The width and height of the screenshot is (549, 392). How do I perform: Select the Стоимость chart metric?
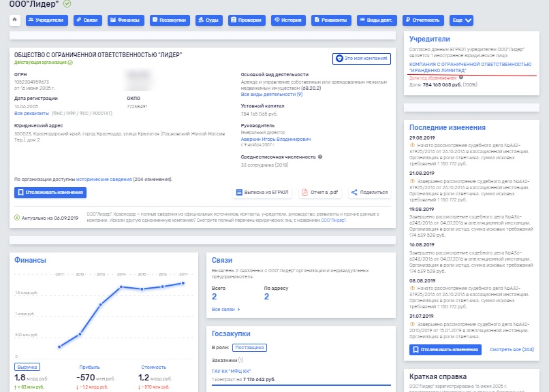coord(154,367)
